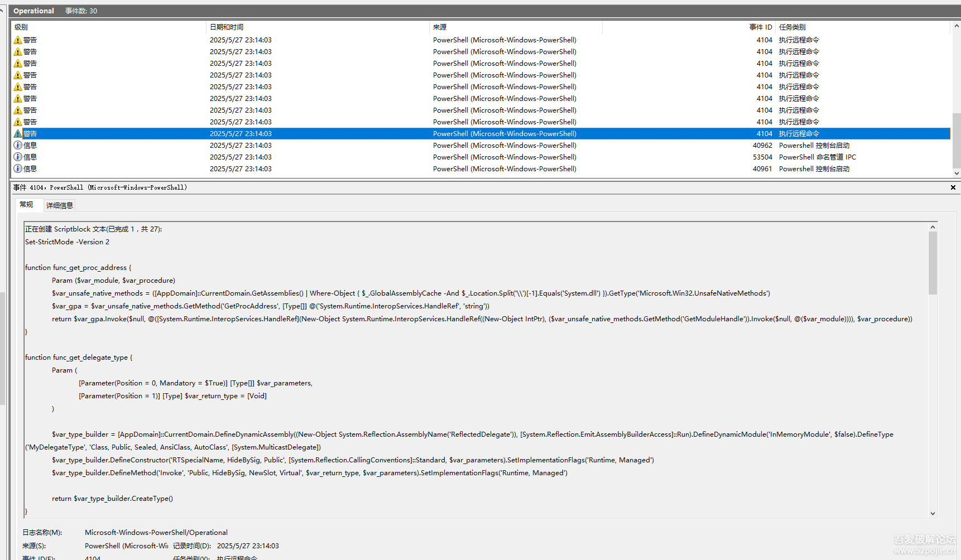Click the event list scrollbar down arrow

957,173
